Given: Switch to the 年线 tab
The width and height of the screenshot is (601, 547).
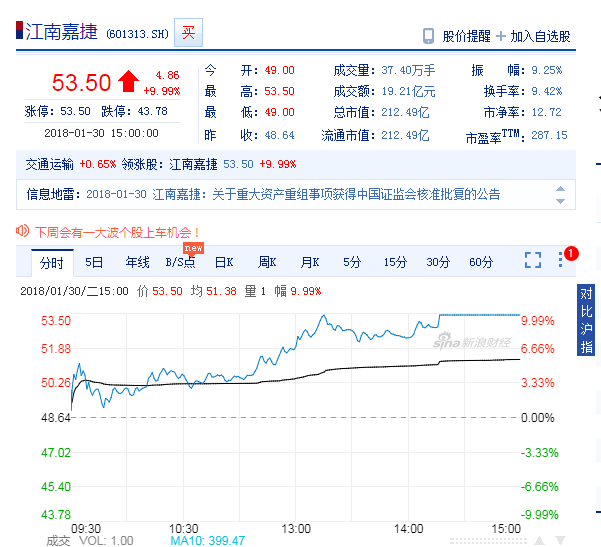Looking at the screenshot, I should point(137,262).
